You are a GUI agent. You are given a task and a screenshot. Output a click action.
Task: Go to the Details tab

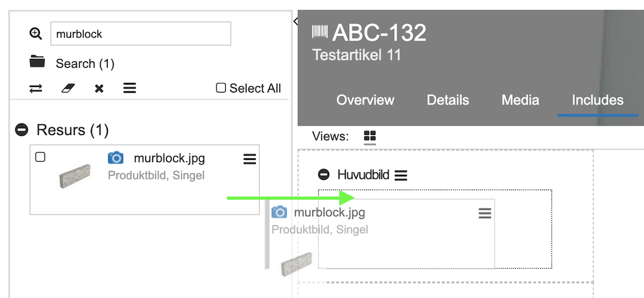pyautogui.click(x=448, y=100)
